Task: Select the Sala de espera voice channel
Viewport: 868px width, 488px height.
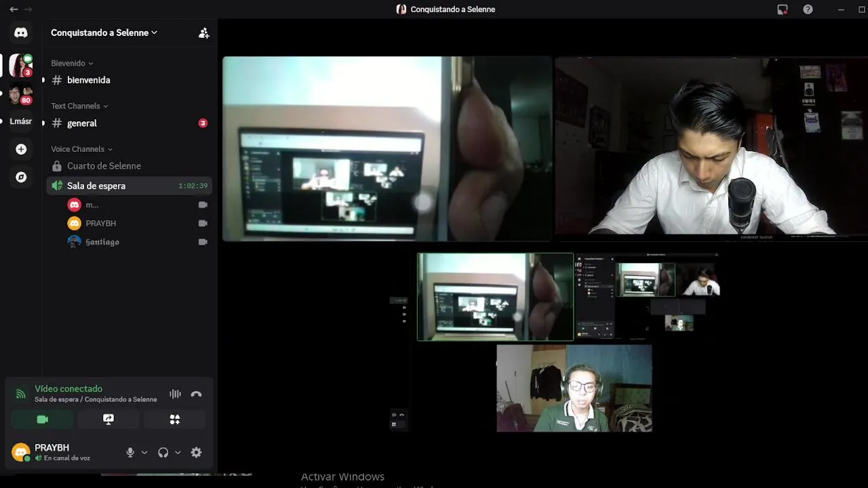Action: point(129,186)
